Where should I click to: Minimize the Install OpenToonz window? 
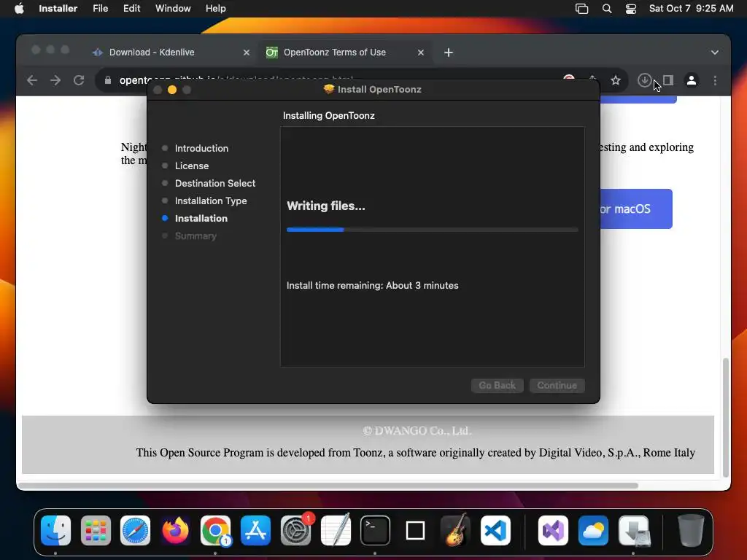click(x=172, y=90)
